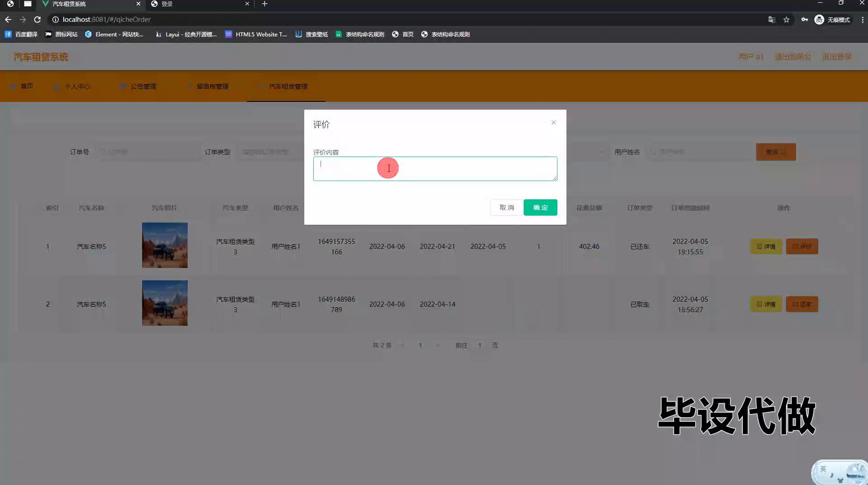Image resolution: width=868 pixels, height=485 pixels.
Task: Open 百度翻译 bookmark
Action: pos(21,34)
